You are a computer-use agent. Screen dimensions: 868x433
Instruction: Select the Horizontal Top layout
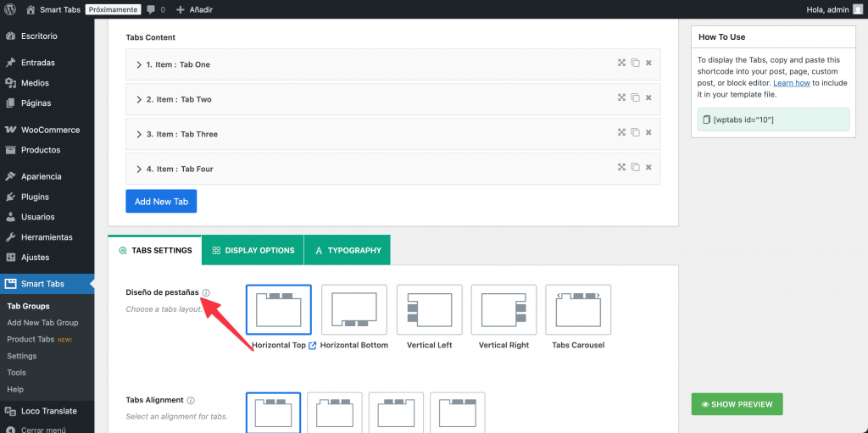(x=278, y=309)
